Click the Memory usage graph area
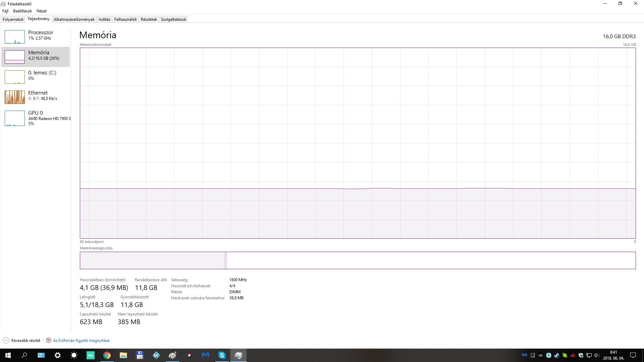This screenshot has height=362, width=644. tap(358, 143)
